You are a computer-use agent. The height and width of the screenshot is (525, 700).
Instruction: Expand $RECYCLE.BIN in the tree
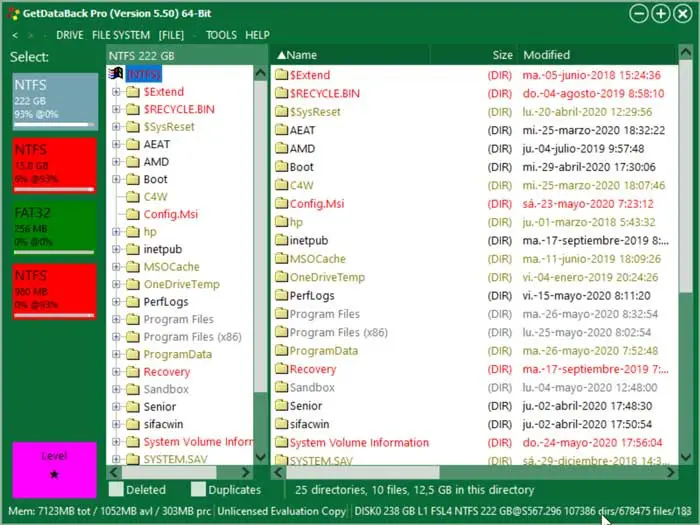pos(116,109)
